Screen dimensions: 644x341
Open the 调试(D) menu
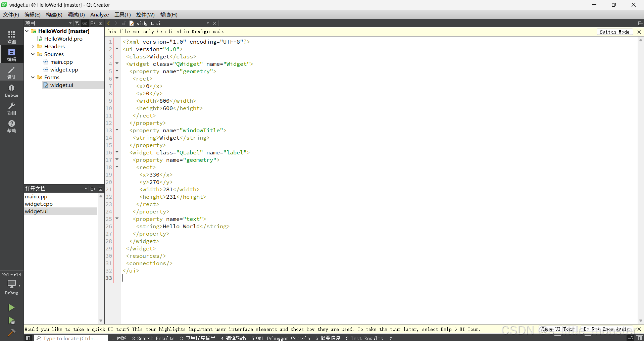(x=76, y=14)
